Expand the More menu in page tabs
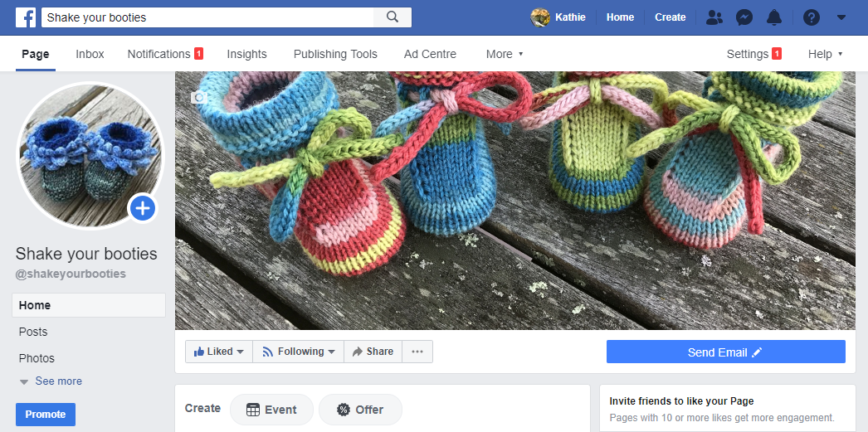 pos(505,54)
